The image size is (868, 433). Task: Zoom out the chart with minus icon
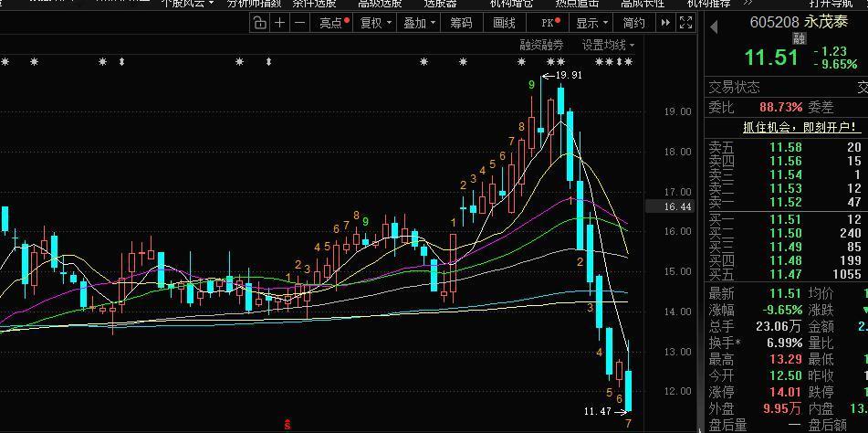pyautogui.click(x=299, y=23)
